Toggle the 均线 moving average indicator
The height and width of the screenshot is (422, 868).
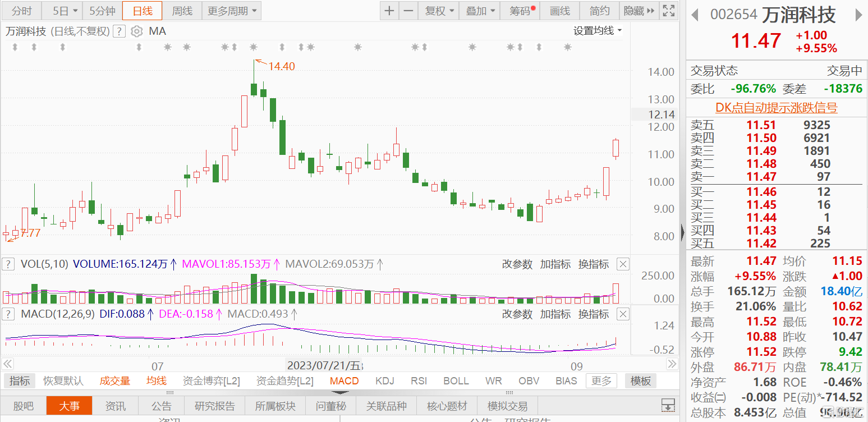coord(157,381)
